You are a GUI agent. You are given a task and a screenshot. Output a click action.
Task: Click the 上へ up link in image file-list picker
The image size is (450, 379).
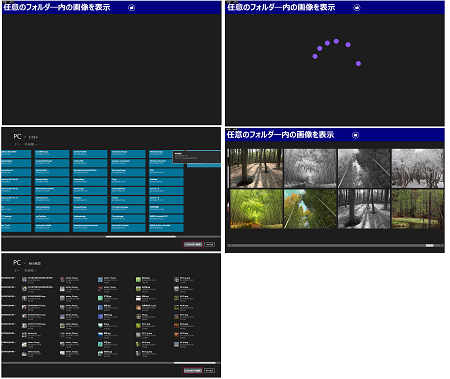pos(17,270)
